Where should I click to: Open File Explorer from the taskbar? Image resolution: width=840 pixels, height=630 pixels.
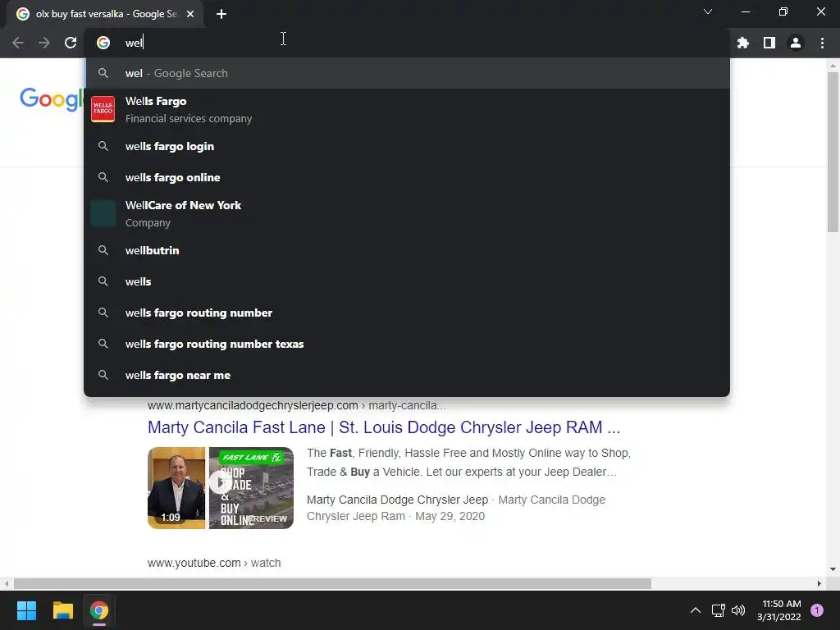click(x=62, y=610)
